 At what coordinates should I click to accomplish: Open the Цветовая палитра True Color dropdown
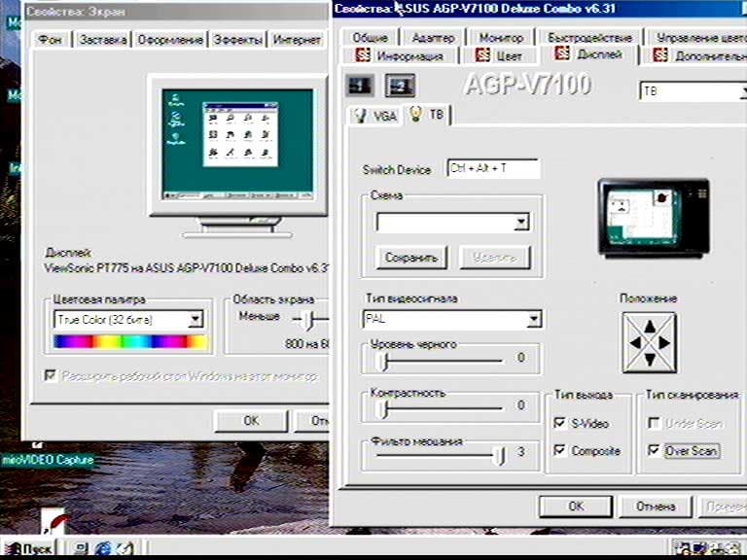pyautogui.click(x=196, y=320)
